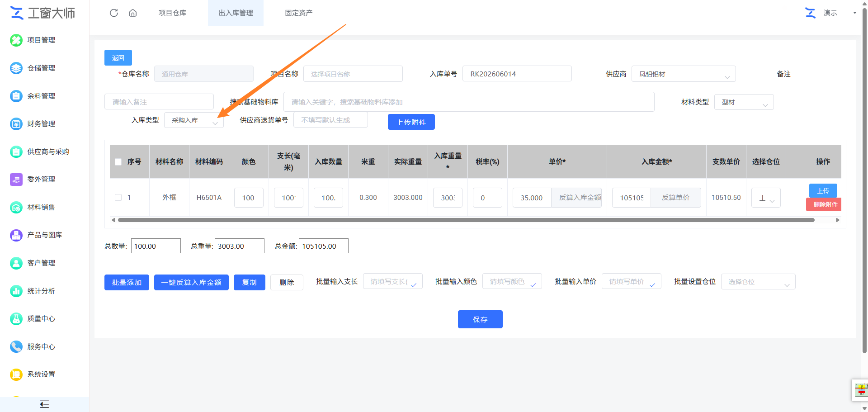Viewport: 868px width, 412px height.
Task: Check the select-all checkbox in table header
Action: [x=118, y=162]
